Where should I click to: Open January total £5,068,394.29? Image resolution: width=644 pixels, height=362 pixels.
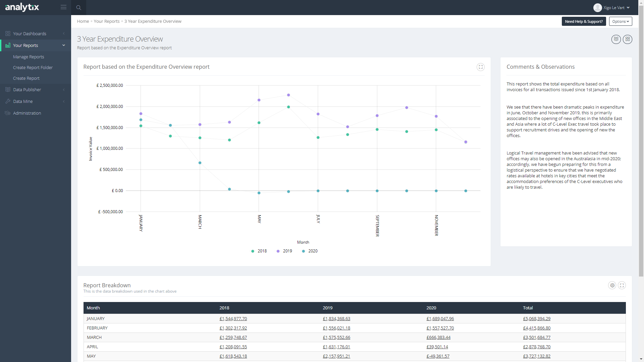tap(537, 319)
